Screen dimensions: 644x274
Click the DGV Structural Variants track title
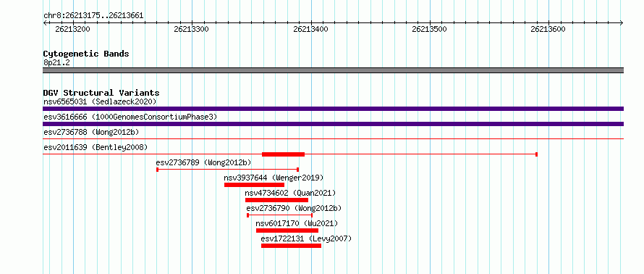101,93
